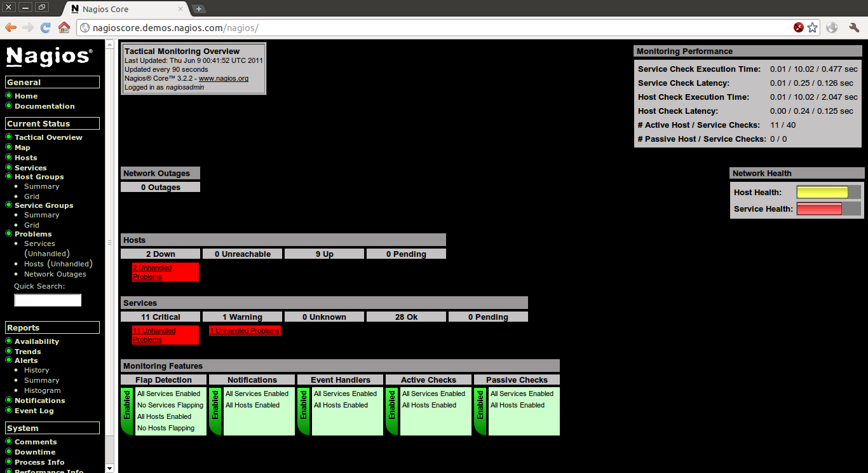Open Host Groups Grid view
Screen dimensions: 868x473
coord(32,196)
